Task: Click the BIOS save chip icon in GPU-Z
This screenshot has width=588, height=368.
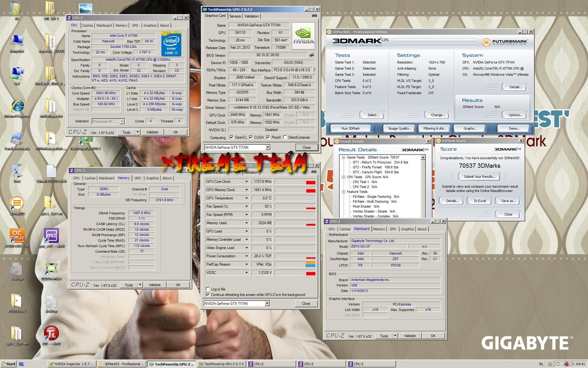Action: click(x=312, y=55)
